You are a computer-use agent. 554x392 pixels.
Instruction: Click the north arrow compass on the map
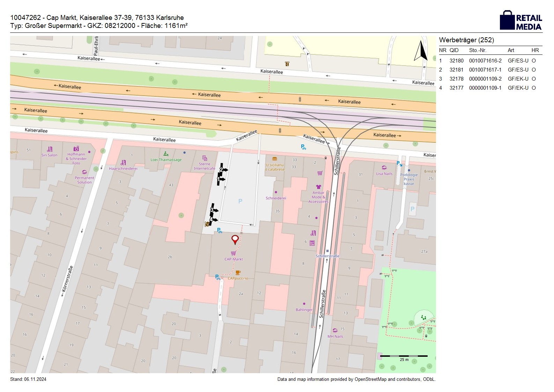421,51
